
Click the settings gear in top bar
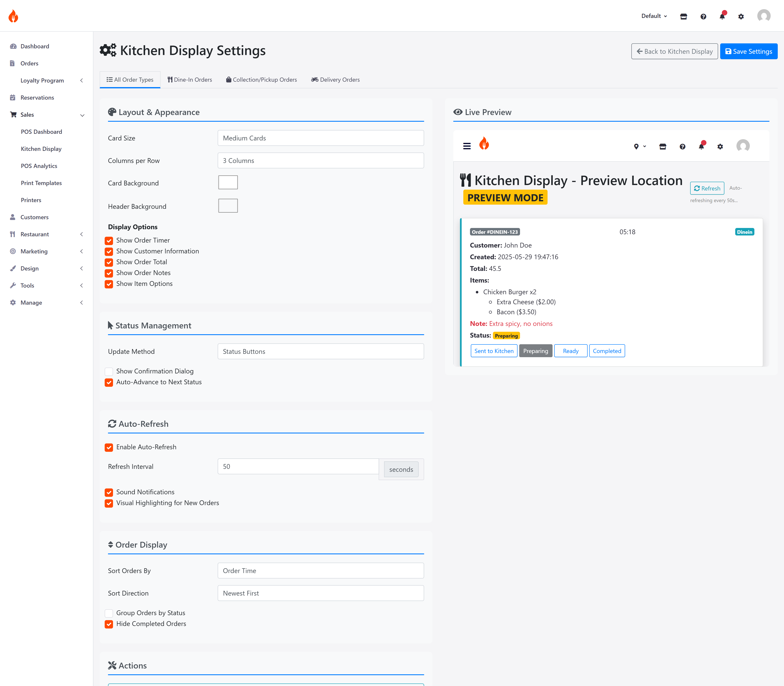pos(741,16)
